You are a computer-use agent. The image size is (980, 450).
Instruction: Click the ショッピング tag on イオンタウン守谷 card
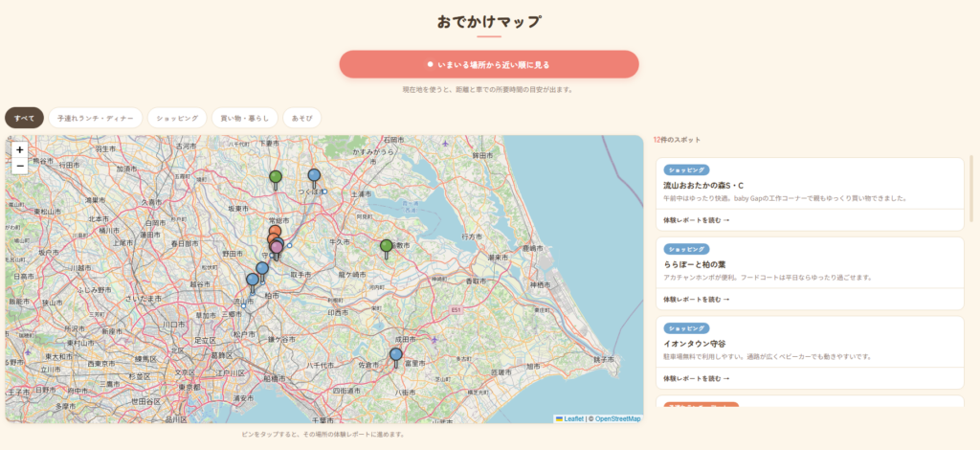coord(686,328)
